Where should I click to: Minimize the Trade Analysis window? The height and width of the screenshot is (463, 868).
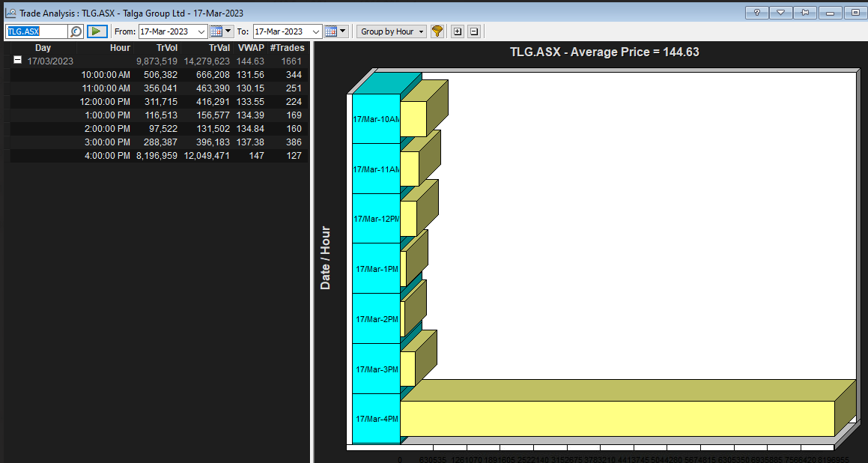click(x=830, y=13)
